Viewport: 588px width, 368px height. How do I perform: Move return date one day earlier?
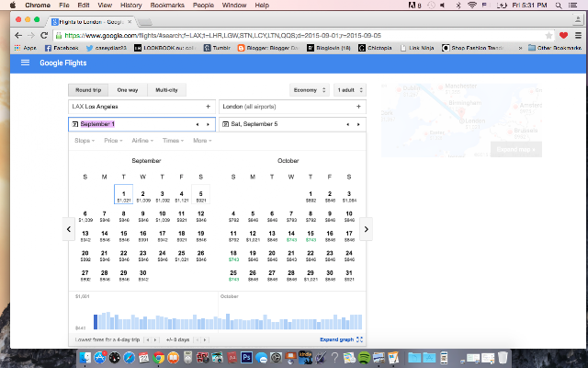(347, 124)
